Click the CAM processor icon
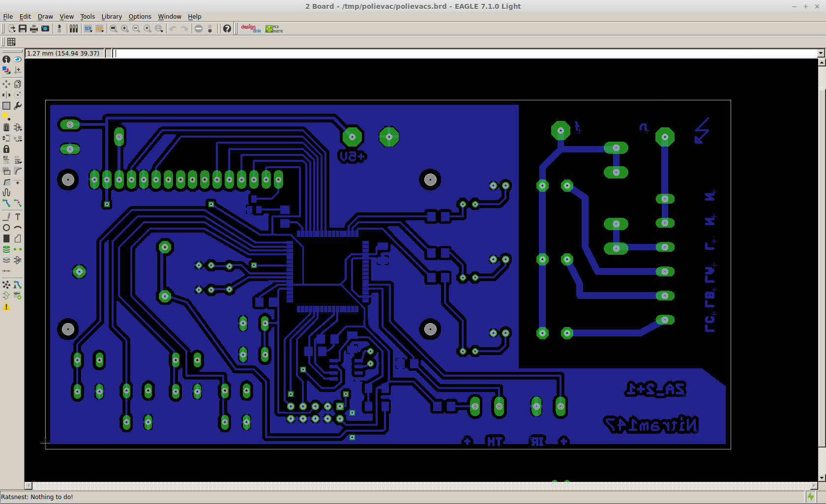Viewport: 826px width, 504px height. (x=45, y=29)
